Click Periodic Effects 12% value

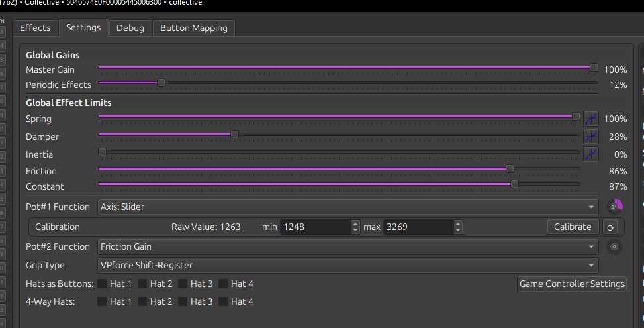coord(618,85)
